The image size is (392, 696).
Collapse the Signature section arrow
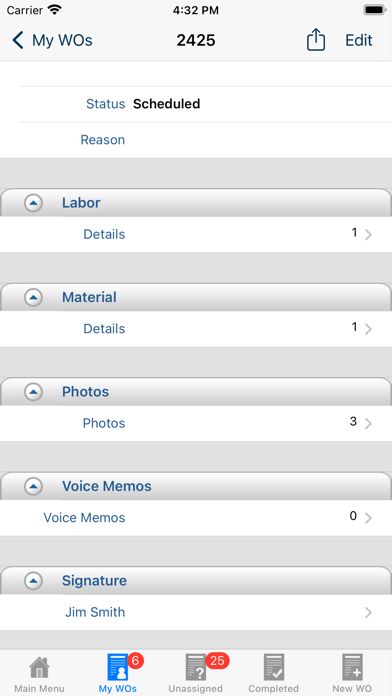(x=33, y=581)
